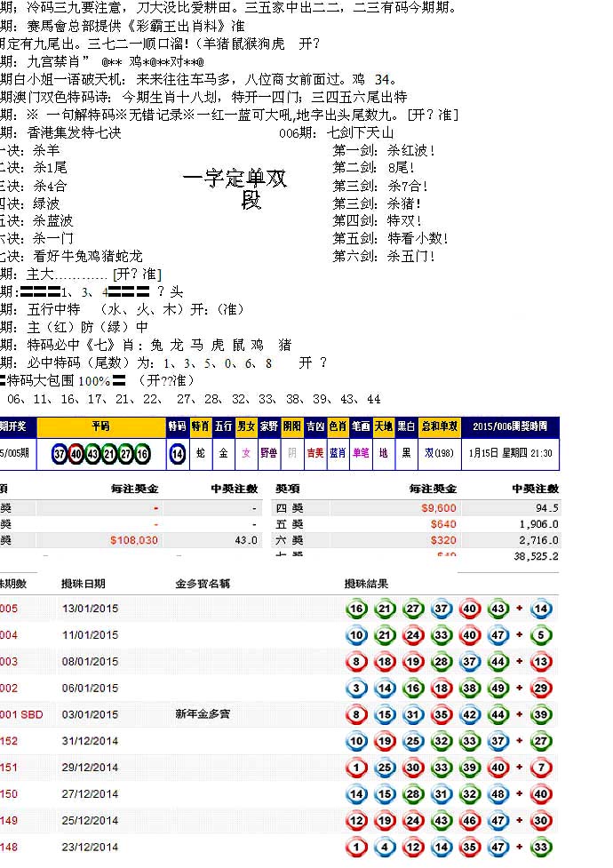Click the 1月15日 星期四 21:30 draw time
The image size is (613, 868).
pyautogui.click(x=510, y=453)
